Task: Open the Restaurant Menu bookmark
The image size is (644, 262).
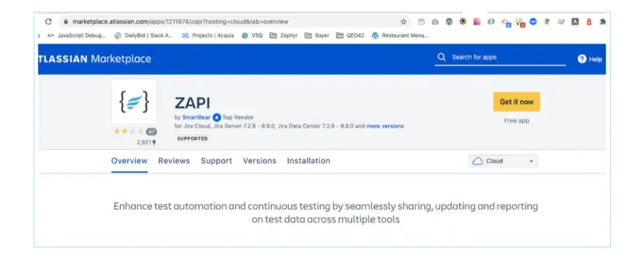Action: (x=400, y=36)
